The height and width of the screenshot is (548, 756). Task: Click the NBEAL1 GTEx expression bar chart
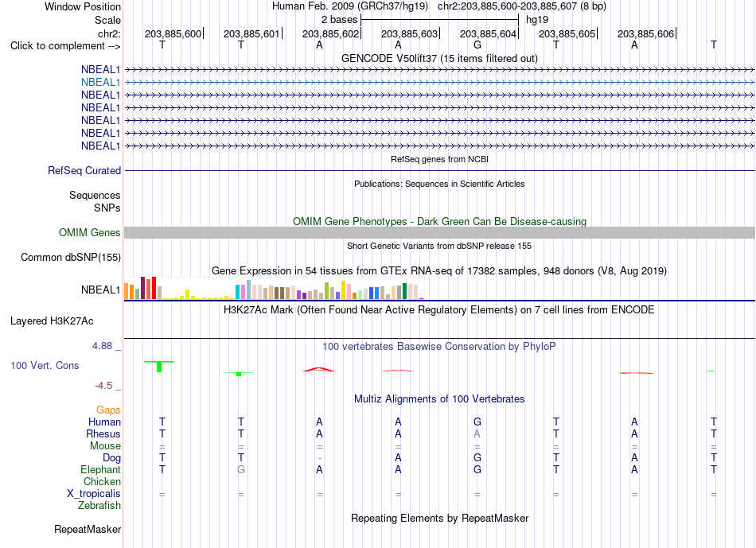click(274, 289)
